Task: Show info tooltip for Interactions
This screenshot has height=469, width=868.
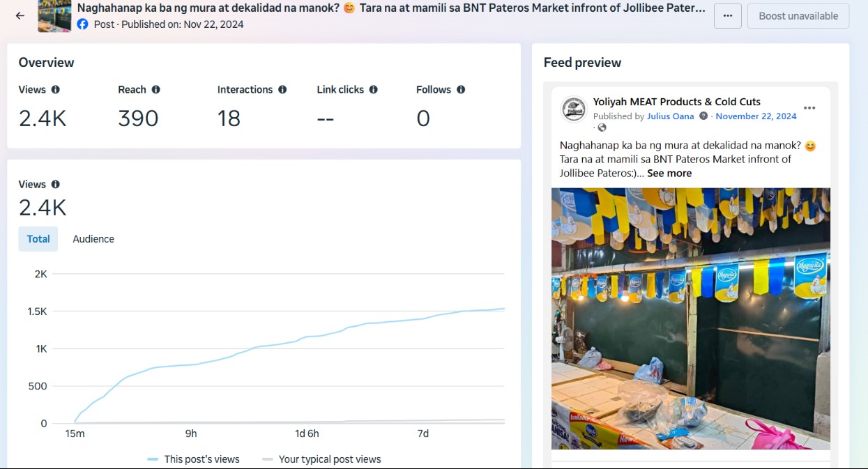Action: tap(282, 90)
